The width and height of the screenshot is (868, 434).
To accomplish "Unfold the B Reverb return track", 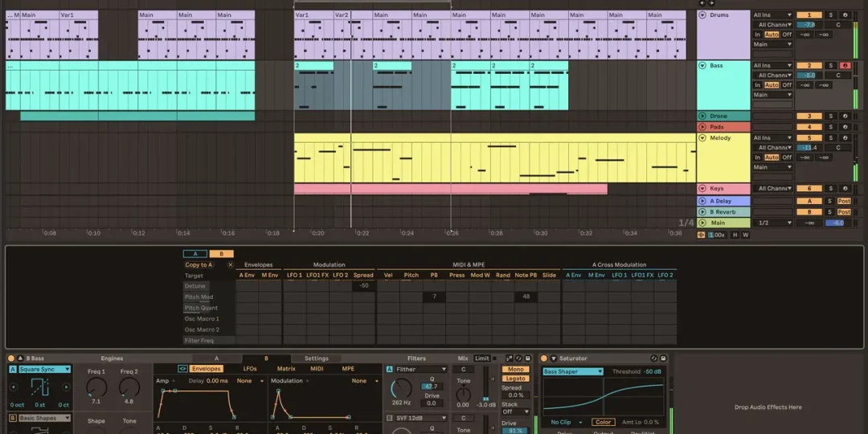I will coord(702,212).
